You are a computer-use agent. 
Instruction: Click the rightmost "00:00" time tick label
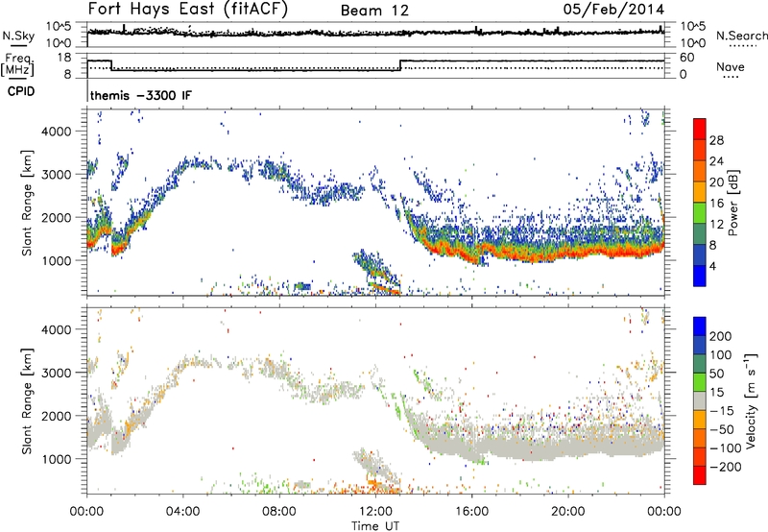(x=664, y=512)
